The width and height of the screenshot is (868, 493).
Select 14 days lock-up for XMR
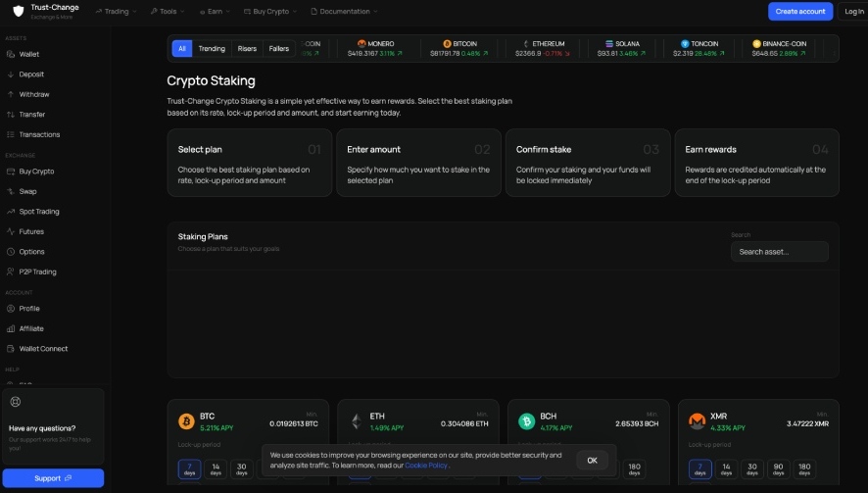(x=726, y=469)
